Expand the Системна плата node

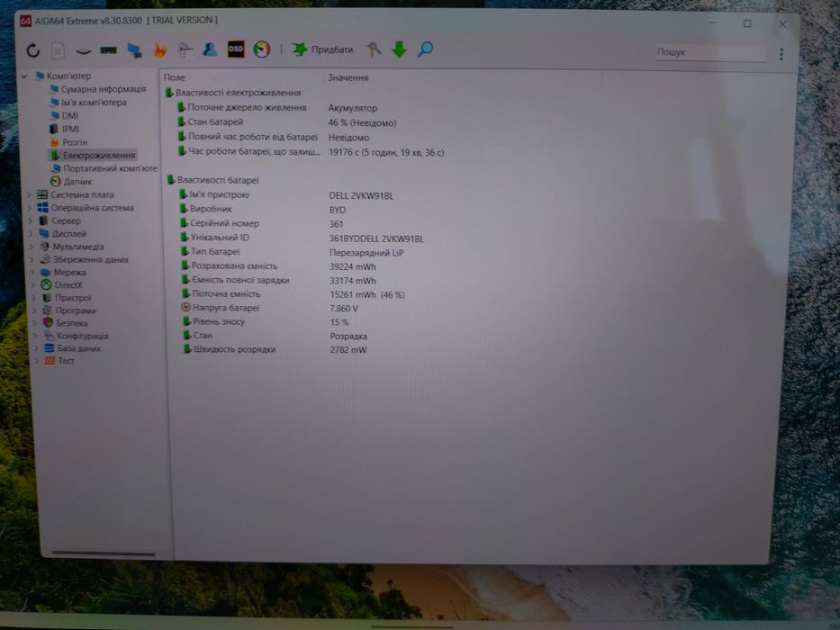29,194
